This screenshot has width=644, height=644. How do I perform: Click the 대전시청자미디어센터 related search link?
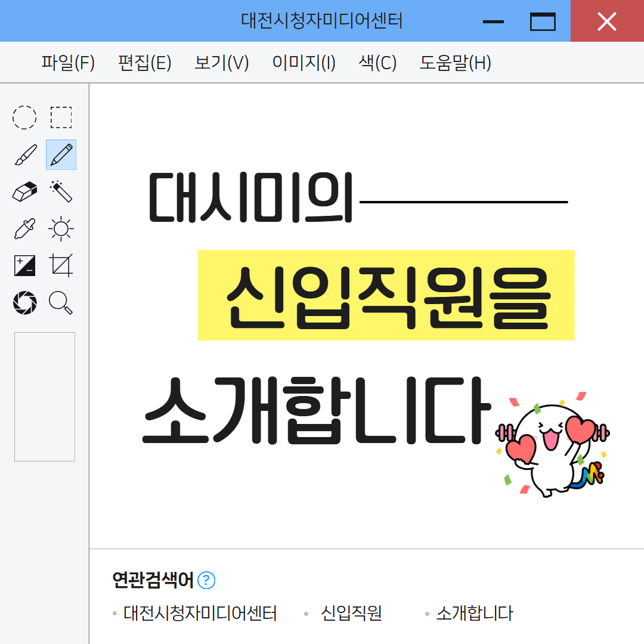(200, 613)
